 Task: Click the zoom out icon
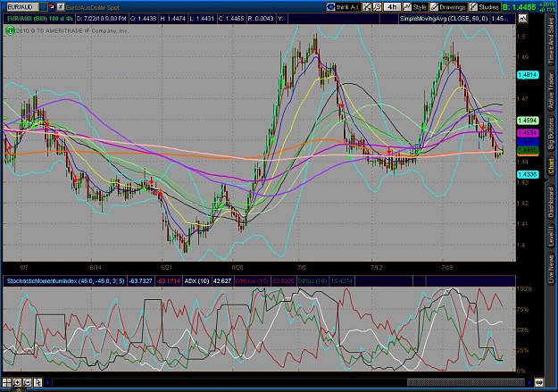click(x=28, y=382)
